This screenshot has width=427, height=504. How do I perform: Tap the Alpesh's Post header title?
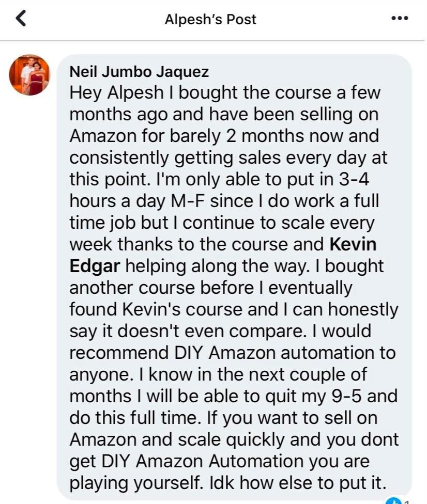(210, 19)
